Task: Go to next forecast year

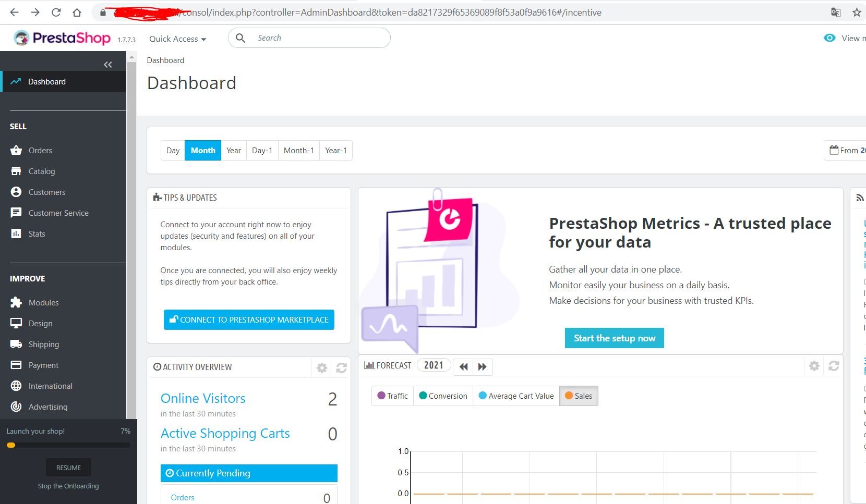Action: coord(483,366)
